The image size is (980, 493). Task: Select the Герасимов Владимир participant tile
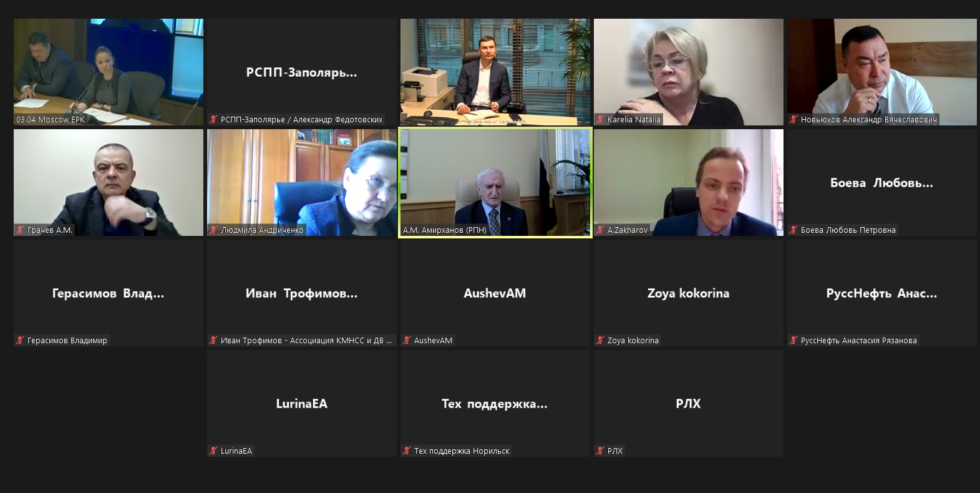click(109, 293)
